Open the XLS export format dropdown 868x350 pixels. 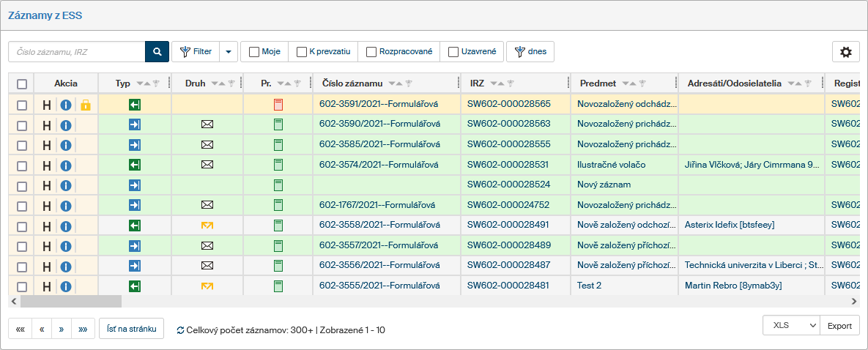tap(790, 326)
